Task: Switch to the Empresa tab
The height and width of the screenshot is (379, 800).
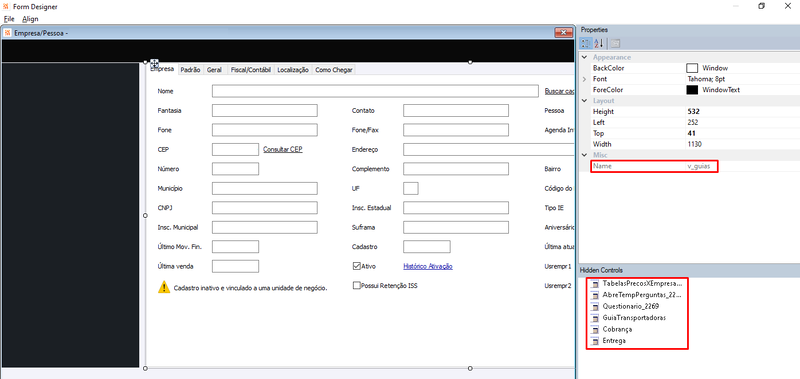Action: tap(162, 70)
